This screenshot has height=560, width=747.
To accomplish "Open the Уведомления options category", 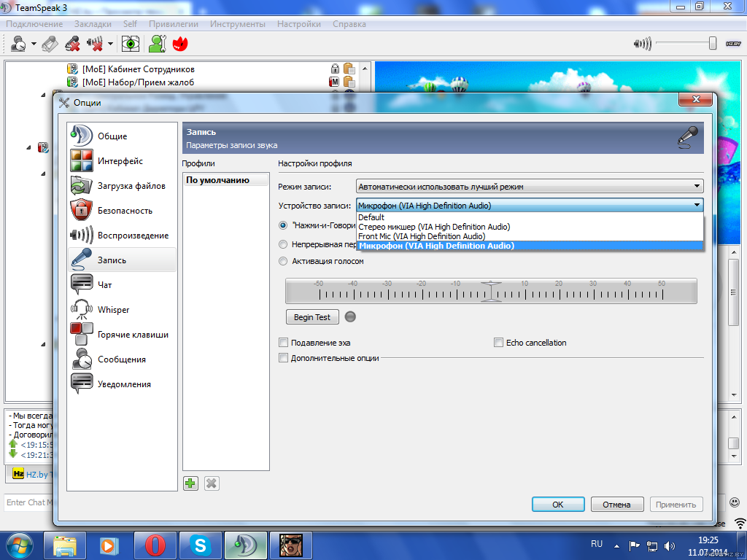I will (122, 384).
